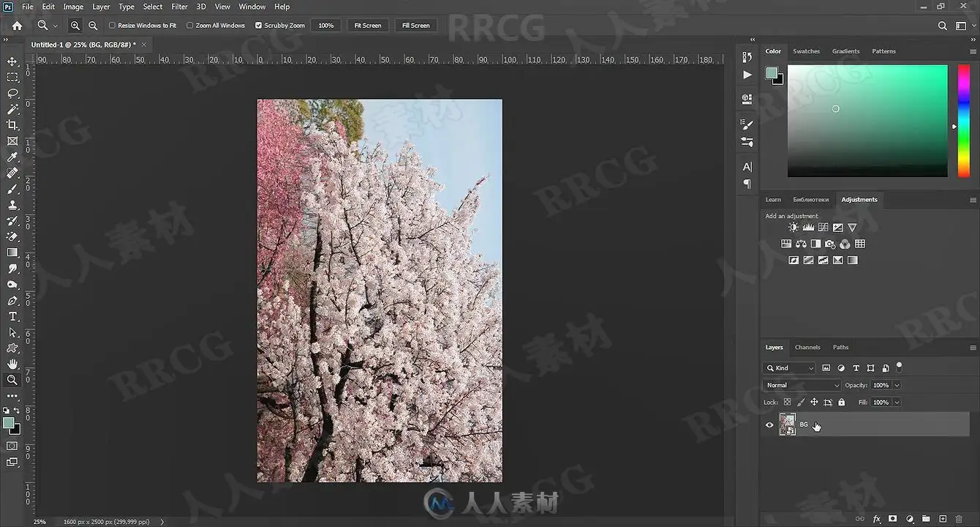Open the layer styles fx menu
Viewport: 980px width, 527px height.
(x=877, y=519)
